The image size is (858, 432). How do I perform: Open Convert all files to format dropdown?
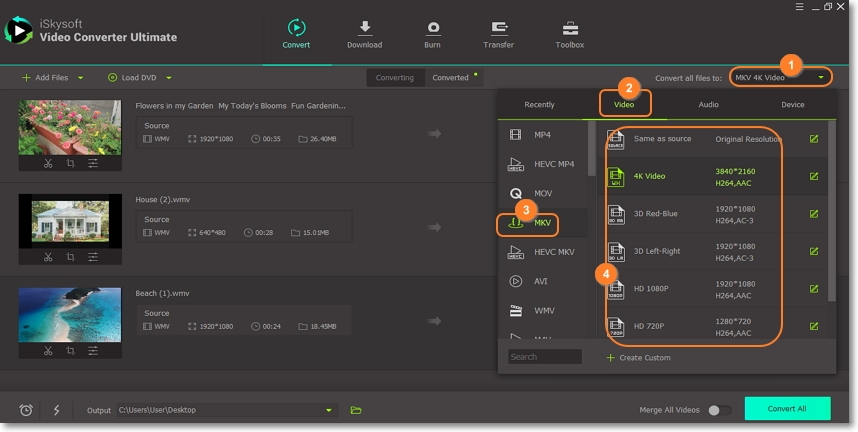tap(781, 77)
